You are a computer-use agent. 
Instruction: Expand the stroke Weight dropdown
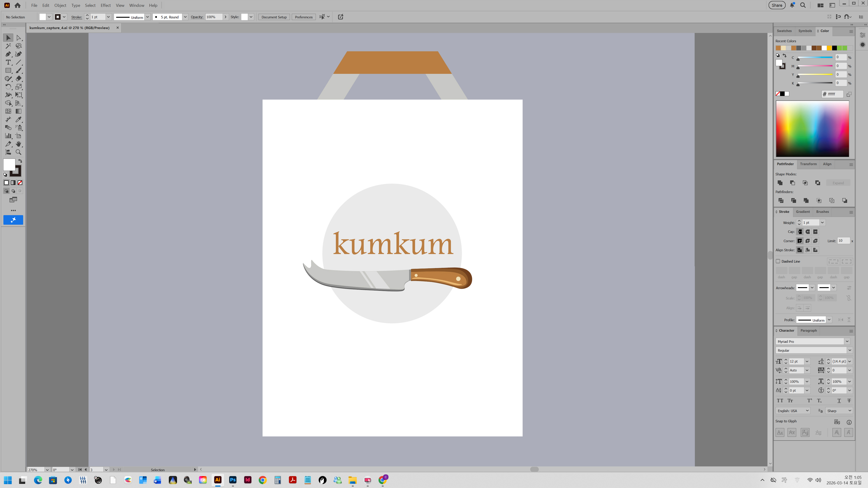point(822,223)
